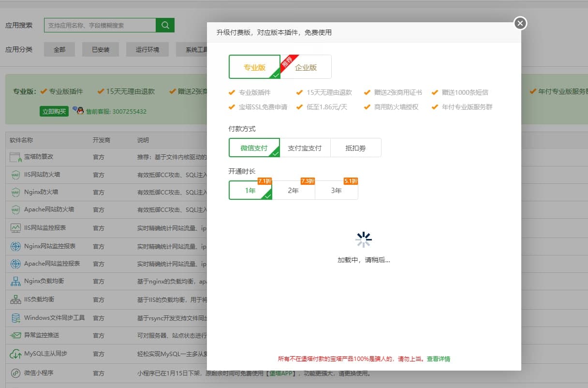Click the 异常监控推送 mail icon

(x=15, y=335)
